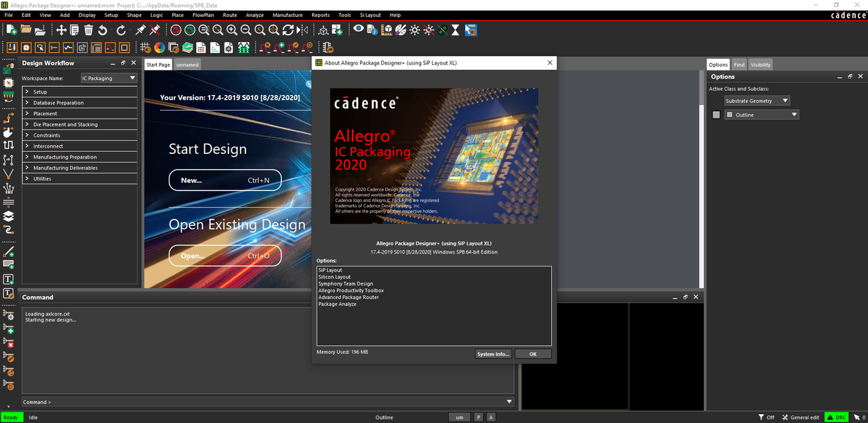This screenshot has height=423, width=868.
Task: Click the eye visibility toolbar icon
Action: point(359,30)
